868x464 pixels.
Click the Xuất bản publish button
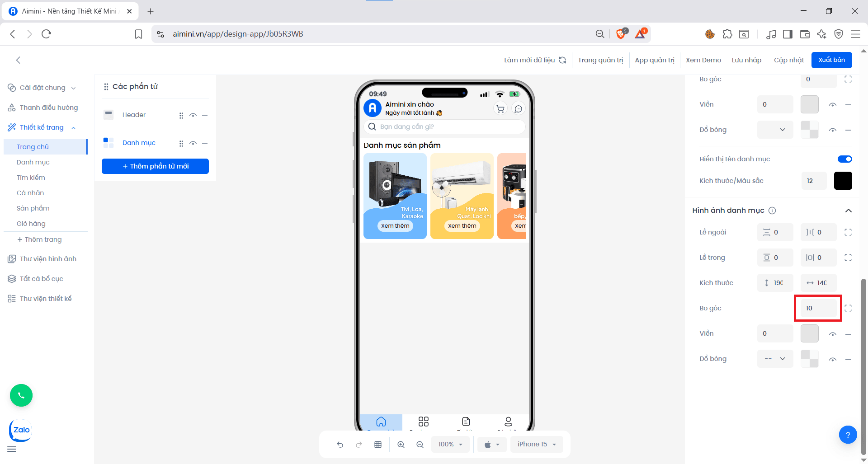pos(831,60)
